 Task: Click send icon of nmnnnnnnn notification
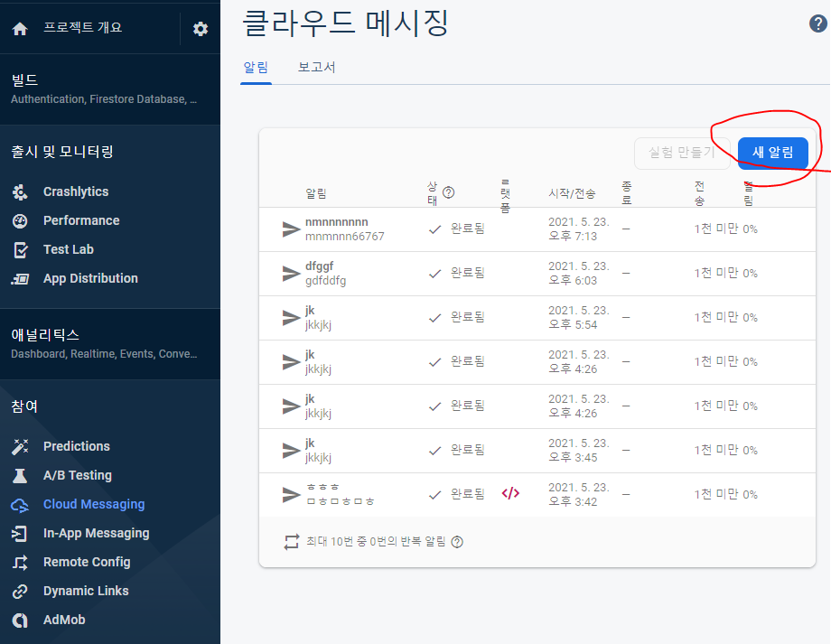[x=291, y=229]
